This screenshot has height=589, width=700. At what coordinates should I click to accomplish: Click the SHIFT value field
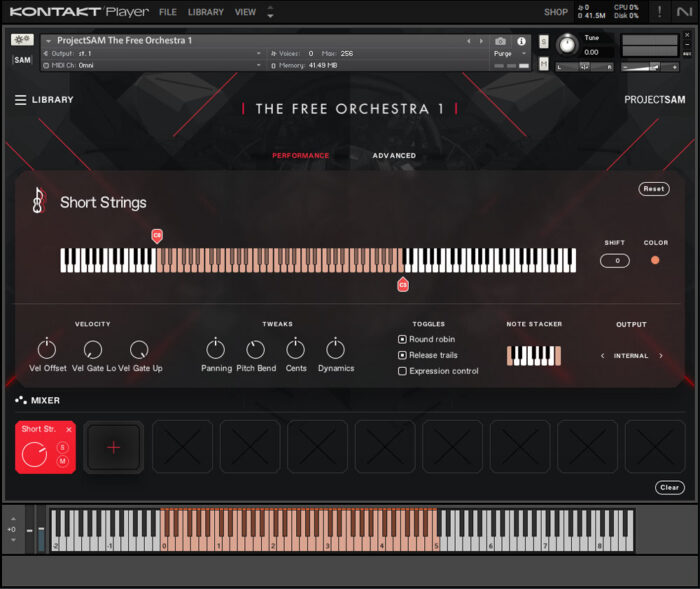pyautogui.click(x=615, y=260)
